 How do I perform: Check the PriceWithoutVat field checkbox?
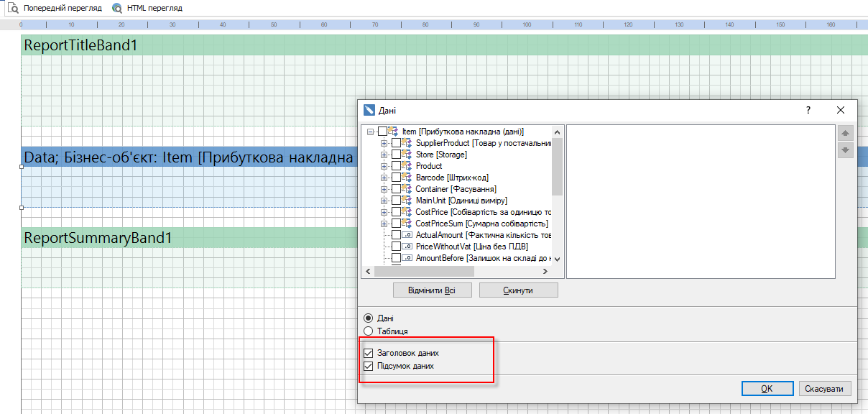click(396, 247)
